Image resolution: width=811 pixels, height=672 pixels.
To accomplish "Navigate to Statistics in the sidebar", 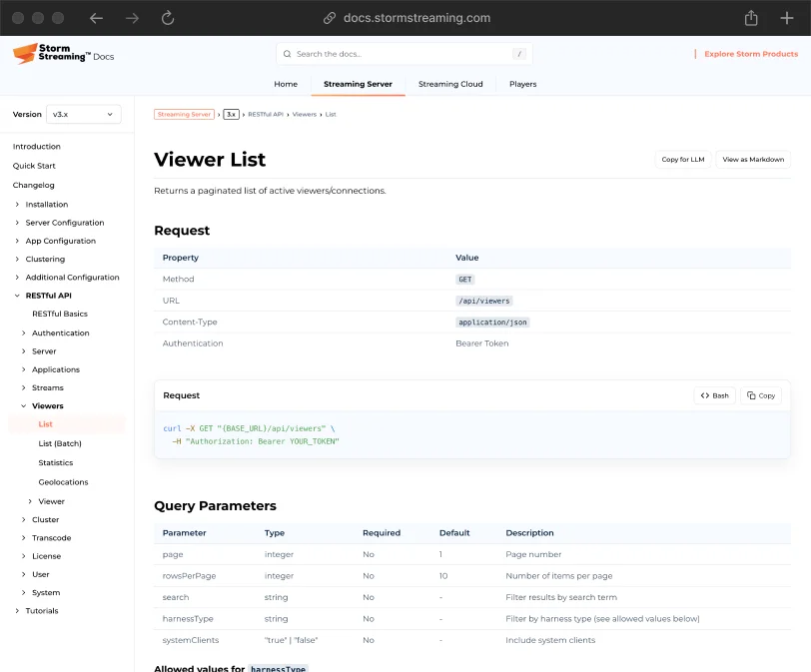I will (57, 462).
